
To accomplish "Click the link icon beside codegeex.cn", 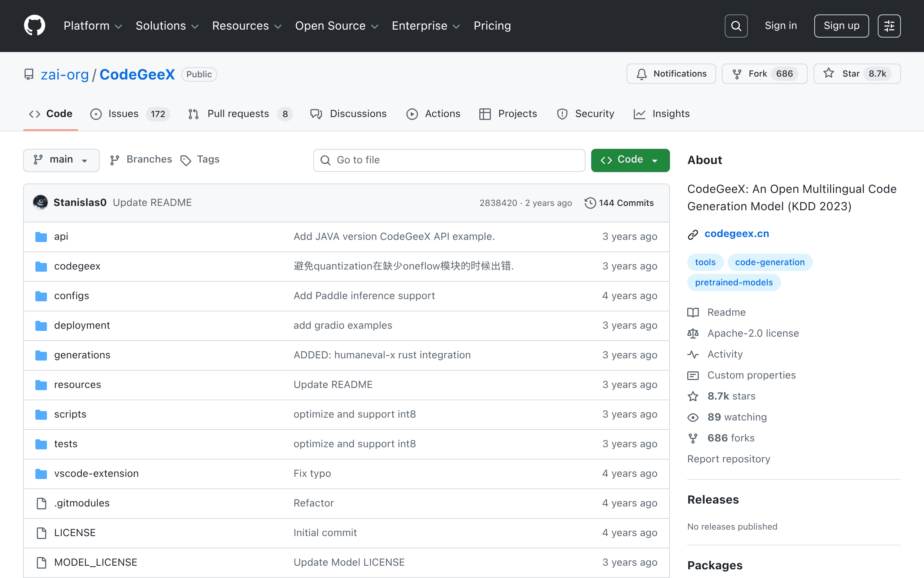I will 693,234.
